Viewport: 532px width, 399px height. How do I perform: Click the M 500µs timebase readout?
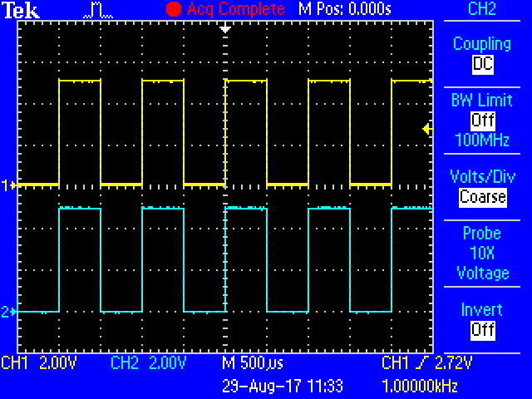[253, 363]
